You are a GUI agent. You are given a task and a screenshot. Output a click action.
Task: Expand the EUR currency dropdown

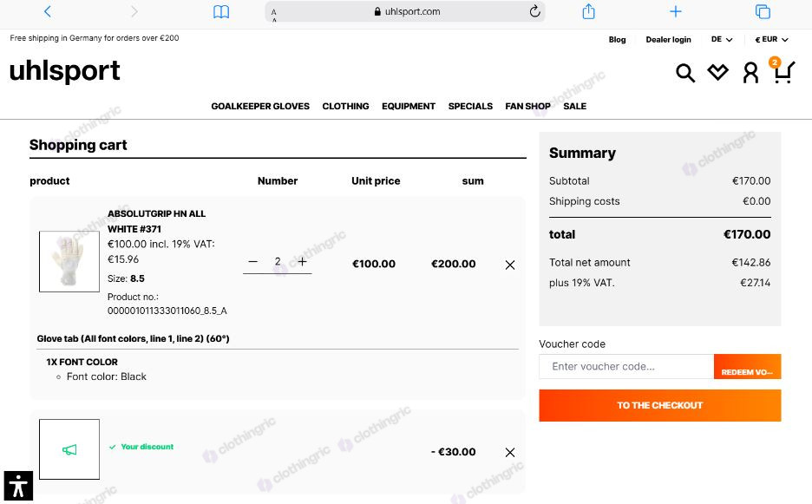(771, 39)
